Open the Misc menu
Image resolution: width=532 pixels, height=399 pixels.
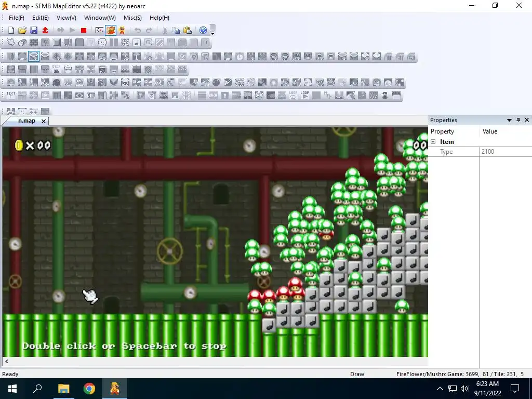[132, 18]
